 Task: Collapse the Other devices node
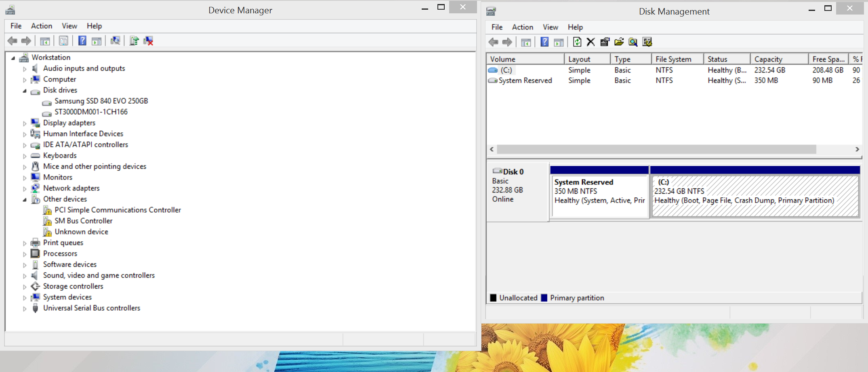[25, 200]
